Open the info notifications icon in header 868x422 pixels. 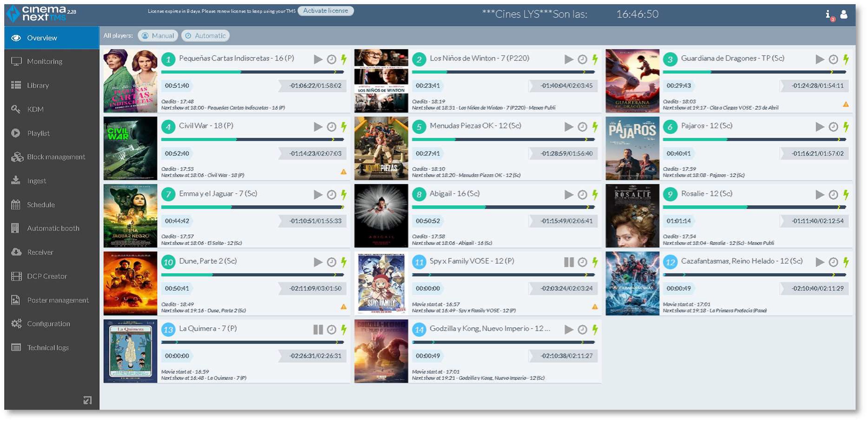click(x=829, y=15)
